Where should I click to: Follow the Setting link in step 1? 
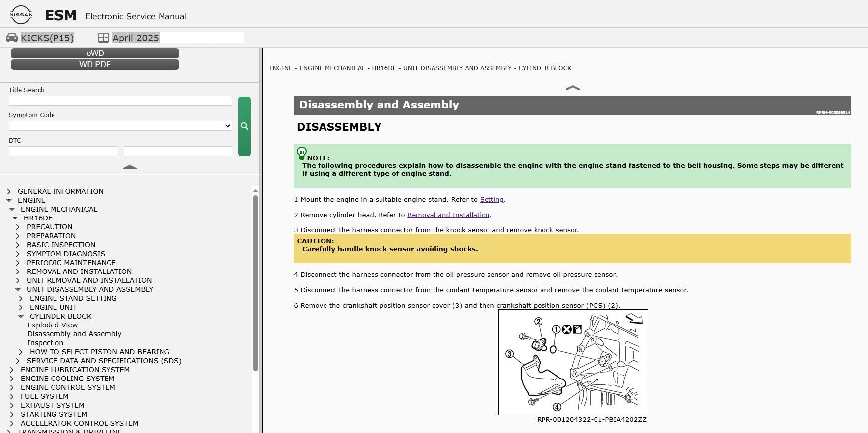491,199
